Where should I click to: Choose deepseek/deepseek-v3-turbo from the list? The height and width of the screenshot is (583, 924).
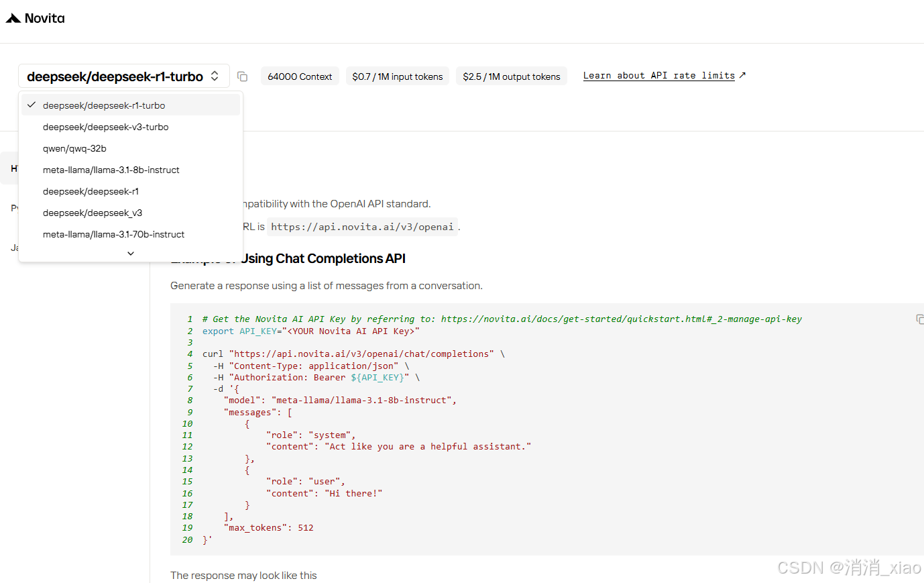(131, 127)
